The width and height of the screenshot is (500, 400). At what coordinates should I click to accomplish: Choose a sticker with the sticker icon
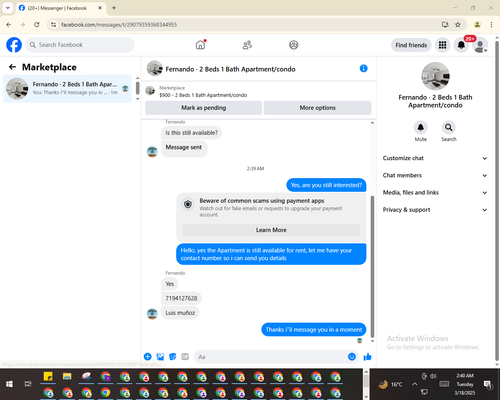tap(172, 357)
